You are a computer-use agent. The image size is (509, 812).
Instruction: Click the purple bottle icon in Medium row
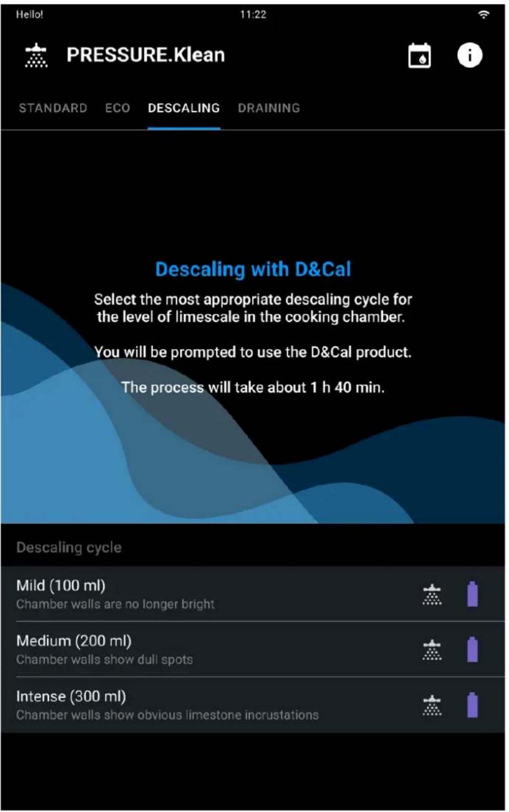coord(473,649)
